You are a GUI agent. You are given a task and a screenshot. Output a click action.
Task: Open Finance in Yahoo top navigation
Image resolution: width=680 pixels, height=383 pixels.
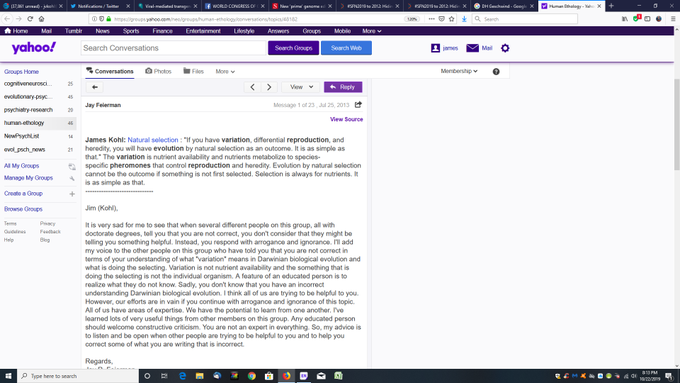click(163, 31)
